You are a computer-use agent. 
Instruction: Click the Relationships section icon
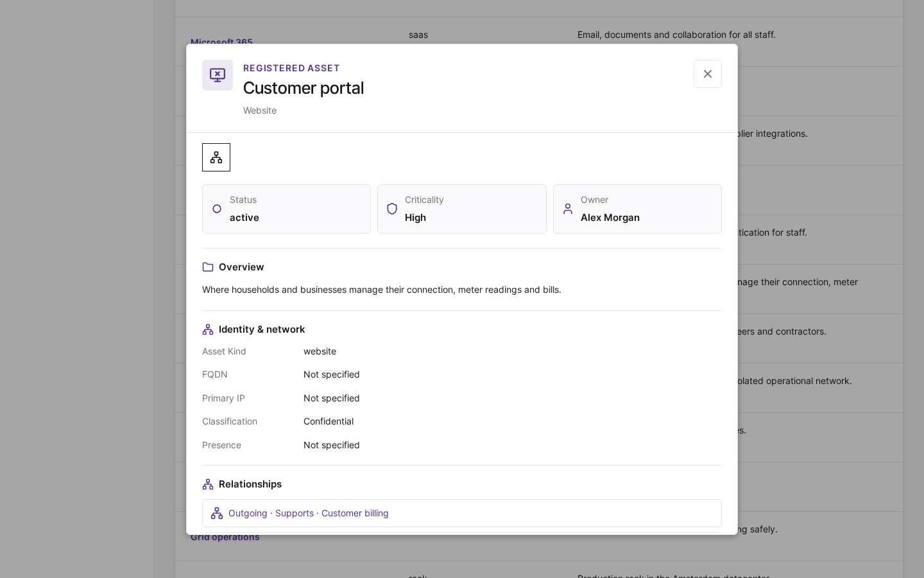[x=208, y=484]
